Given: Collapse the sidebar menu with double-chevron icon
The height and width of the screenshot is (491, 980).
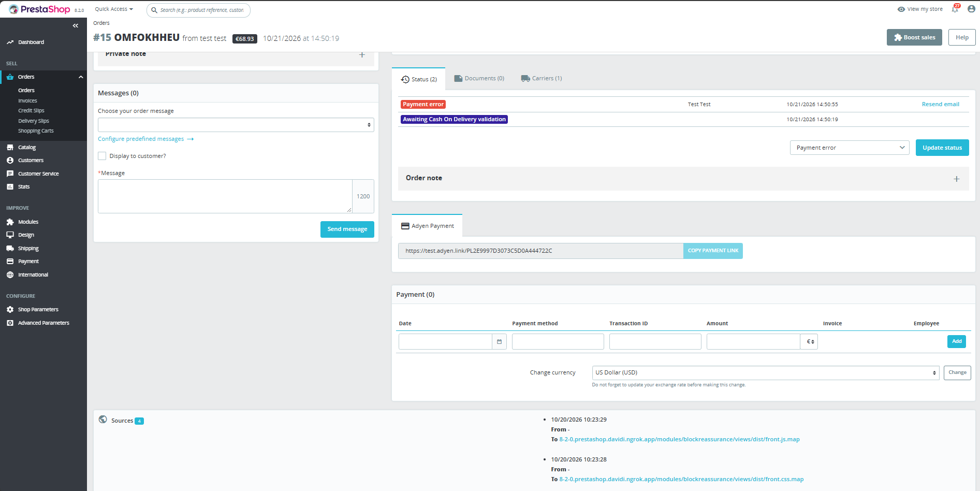Looking at the screenshot, I should coord(76,25).
